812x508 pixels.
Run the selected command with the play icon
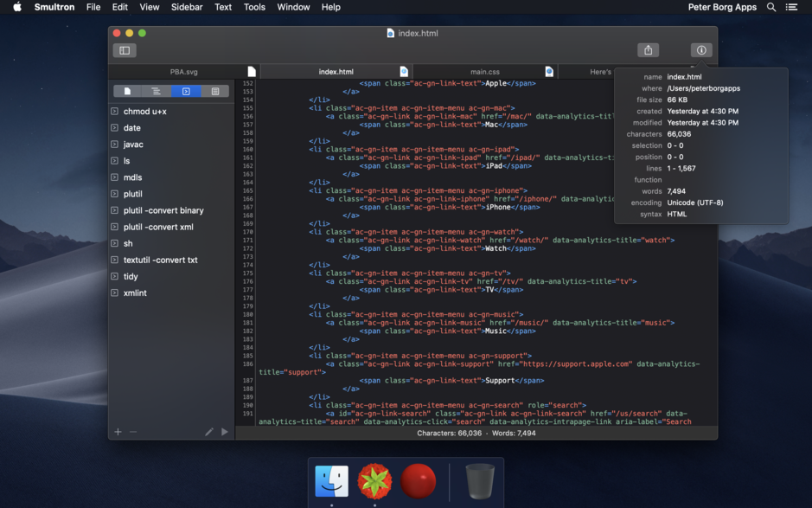[225, 431]
